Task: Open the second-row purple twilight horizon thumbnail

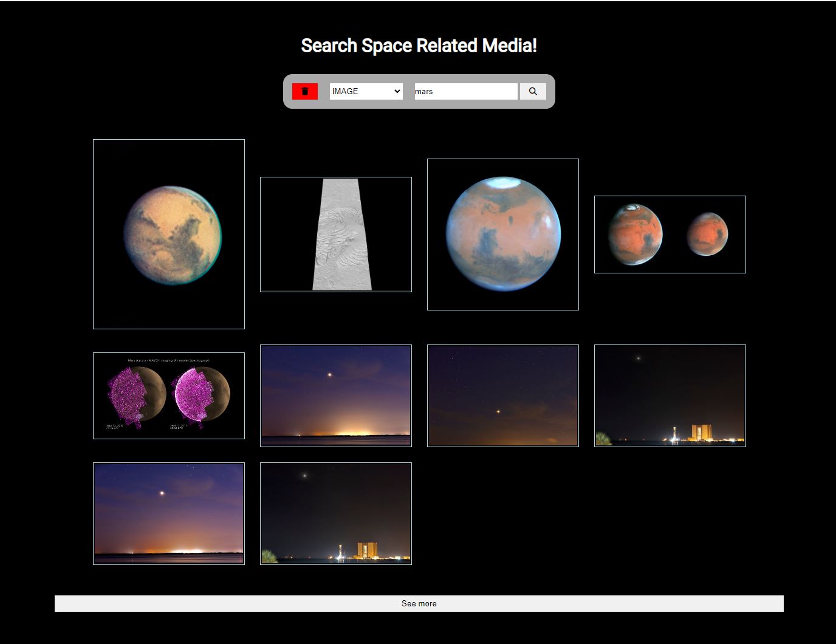Action: click(x=336, y=396)
